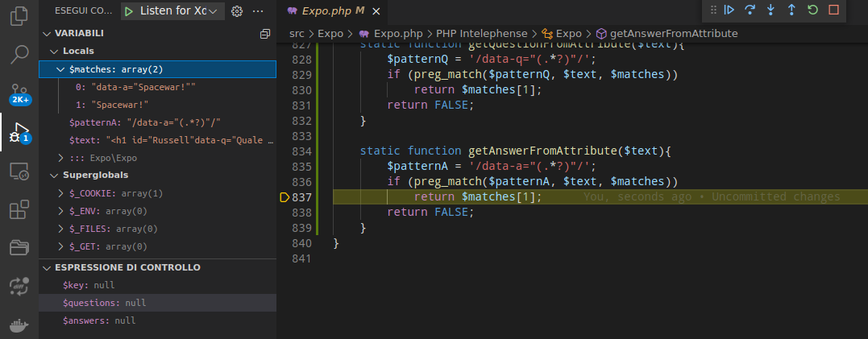Open the Search view icon
Viewport: 868px width, 339px height.
(19, 54)
